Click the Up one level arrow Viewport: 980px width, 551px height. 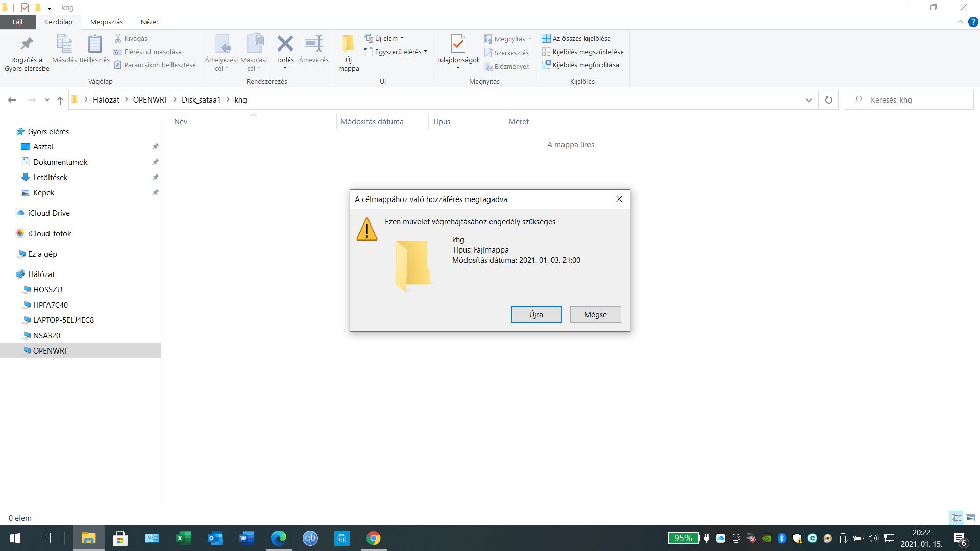pos(60,100)
